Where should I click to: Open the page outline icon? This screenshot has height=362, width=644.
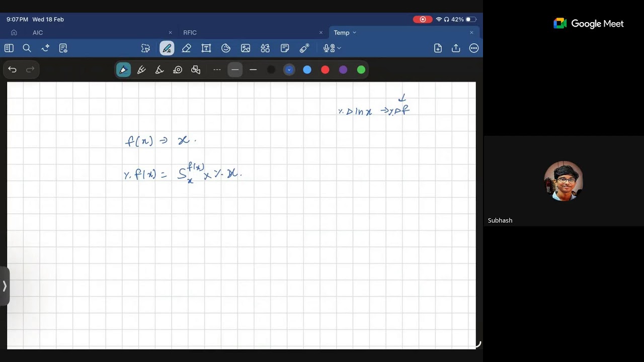click(x=63, y=48)
